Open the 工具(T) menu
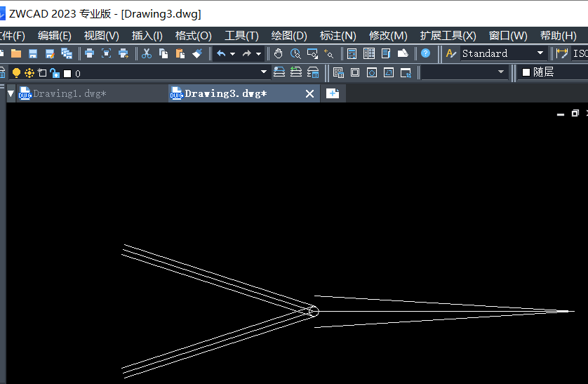Viewport: 588px width, 384px height. (241, 36)
